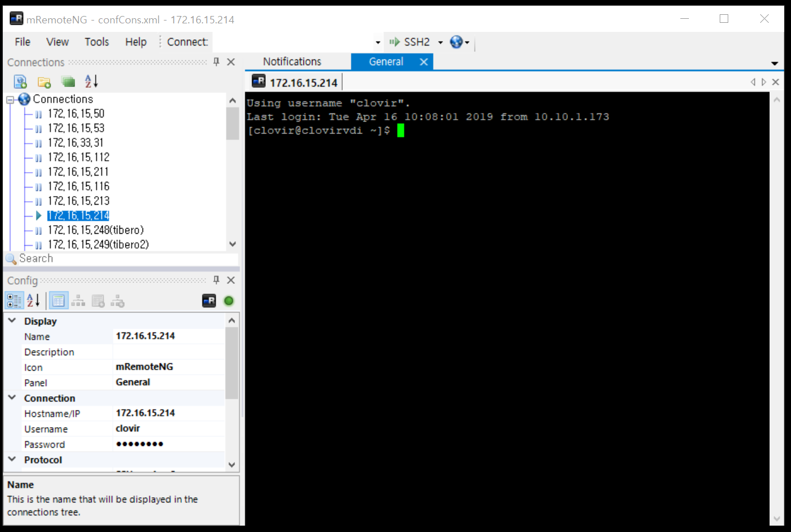Click the Icon value mRemoteNG
791x532 pixels.
click(169, 367)
